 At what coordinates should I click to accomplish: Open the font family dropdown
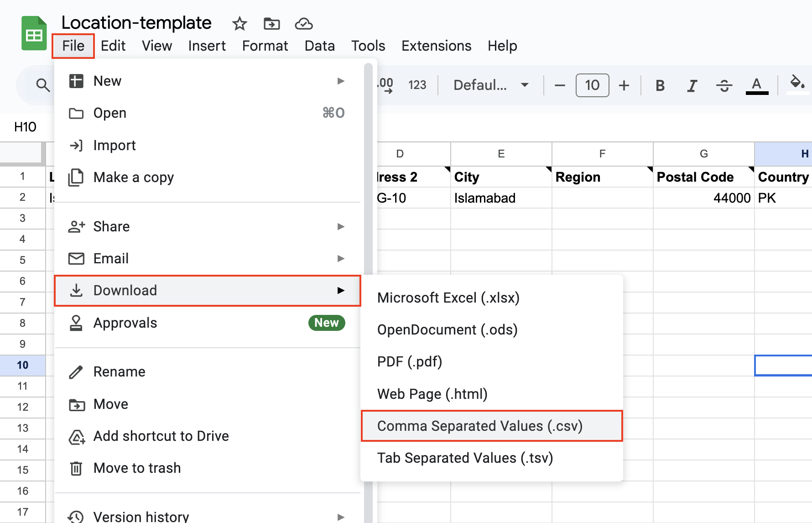click(x=491, y=85)
